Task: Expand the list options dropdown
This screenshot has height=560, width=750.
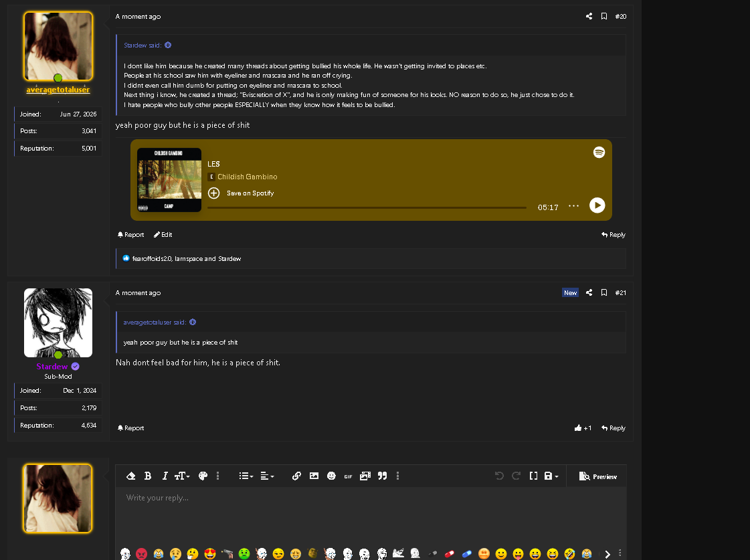Action: (246, 476)
